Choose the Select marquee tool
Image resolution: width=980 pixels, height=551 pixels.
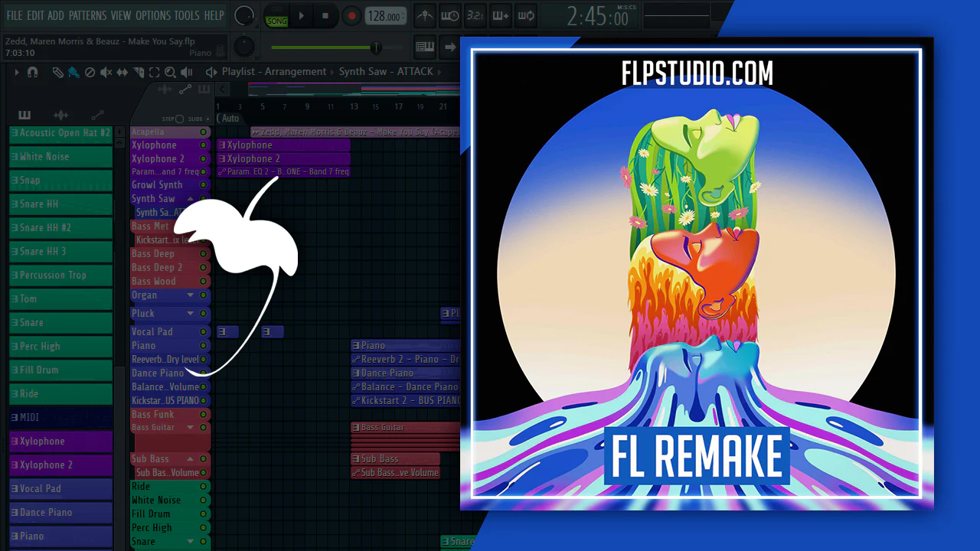coord(154,72)
